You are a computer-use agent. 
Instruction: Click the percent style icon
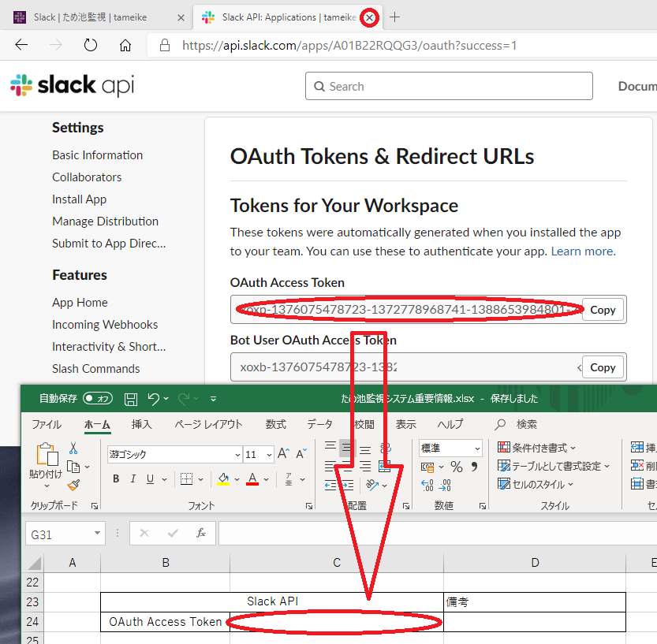[456, 467]
